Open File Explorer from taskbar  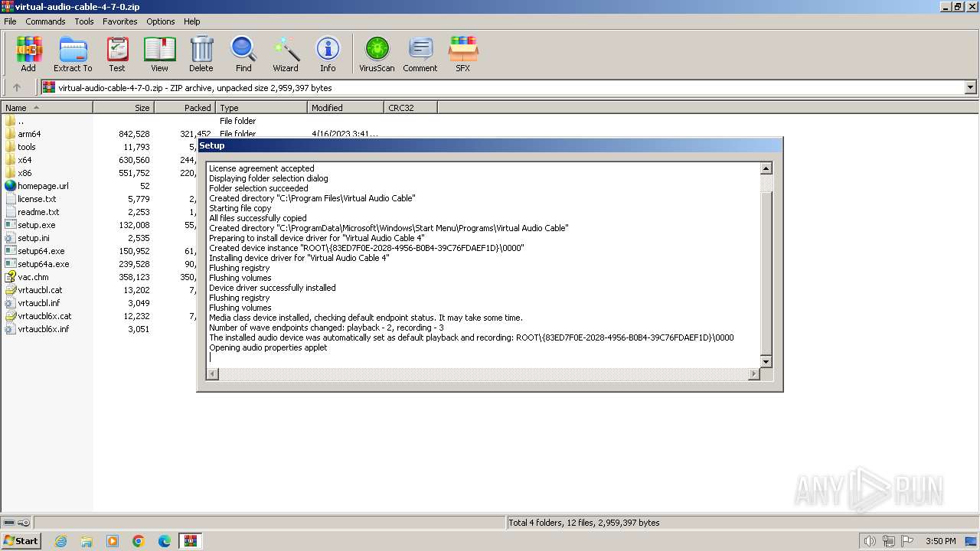(87, 541)
